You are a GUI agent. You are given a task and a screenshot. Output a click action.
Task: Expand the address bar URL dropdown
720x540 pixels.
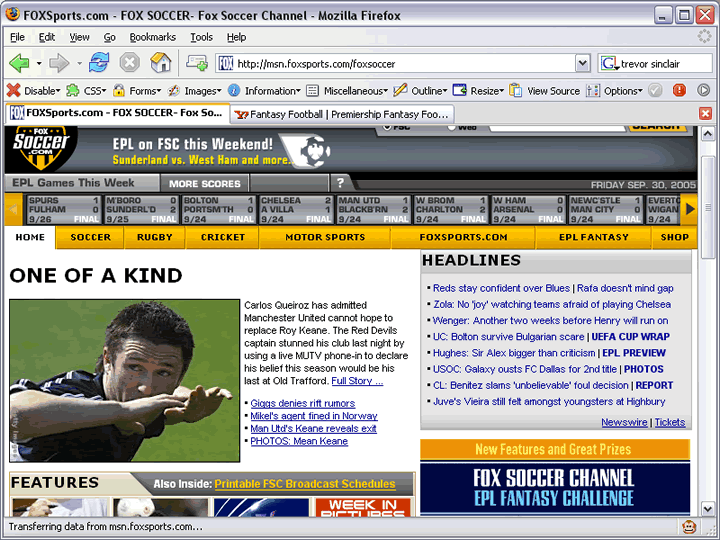click(x=582, y=63)
